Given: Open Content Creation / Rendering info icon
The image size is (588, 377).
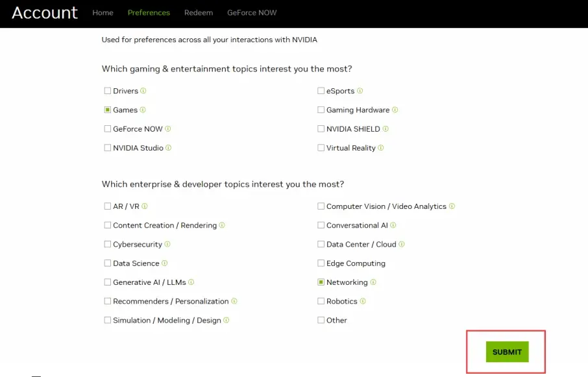Looking at the screenshot, I should coord(222,225).
